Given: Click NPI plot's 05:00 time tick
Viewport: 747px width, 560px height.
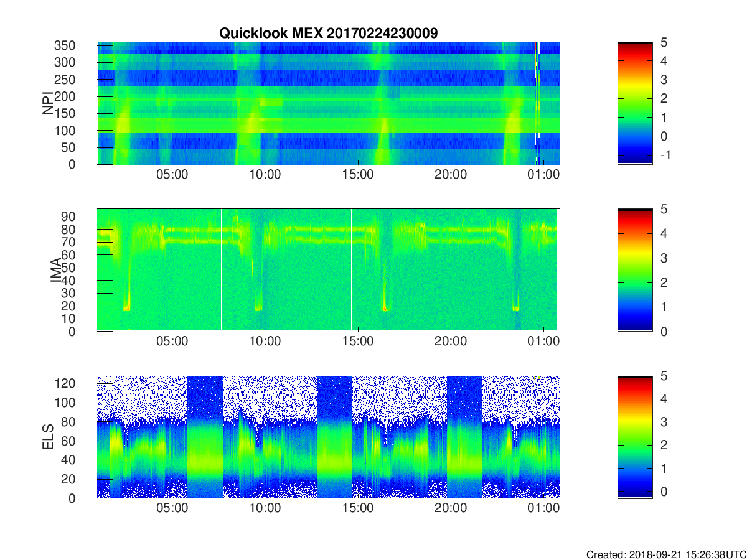Looking at the screenshot, I should pos(172,175).
